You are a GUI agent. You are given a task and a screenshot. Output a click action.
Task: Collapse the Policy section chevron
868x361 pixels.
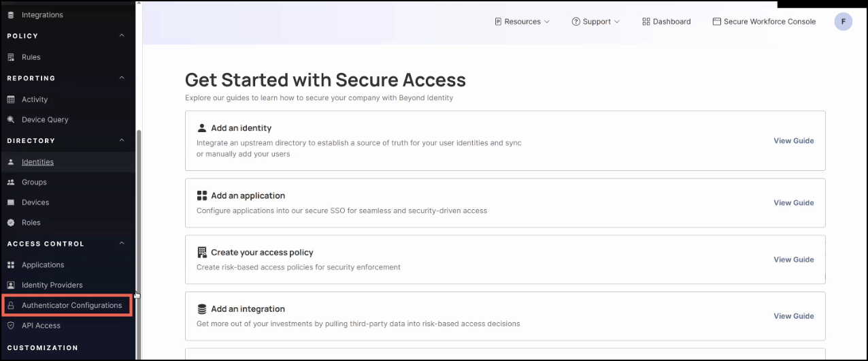(122, 35)
